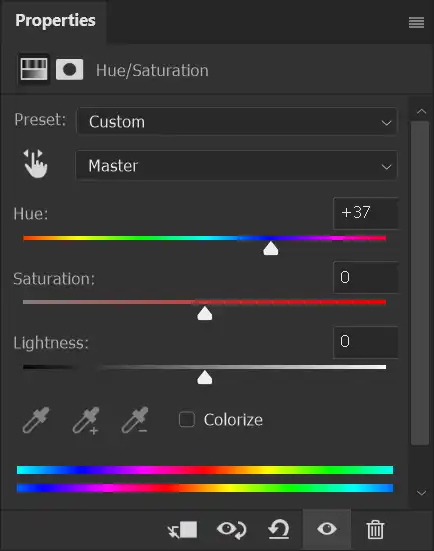Click the upper color spectrum bar
434x551 pixels.
[205, 470]
